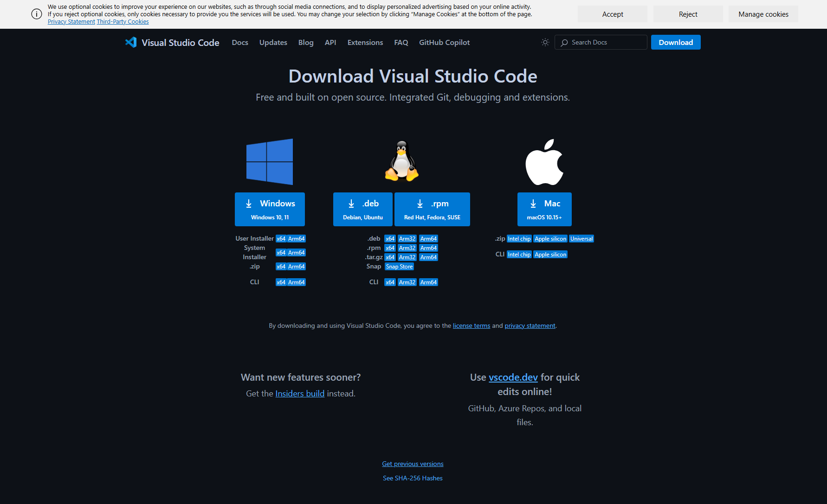Open the Blog nav item
Viewport: 827px width, 504px height.
306,42
